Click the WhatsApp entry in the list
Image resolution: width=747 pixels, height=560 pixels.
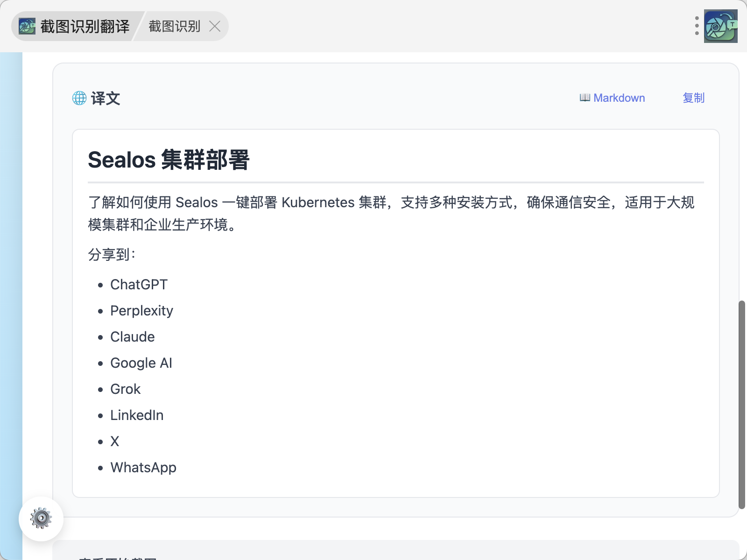[143, 468]
